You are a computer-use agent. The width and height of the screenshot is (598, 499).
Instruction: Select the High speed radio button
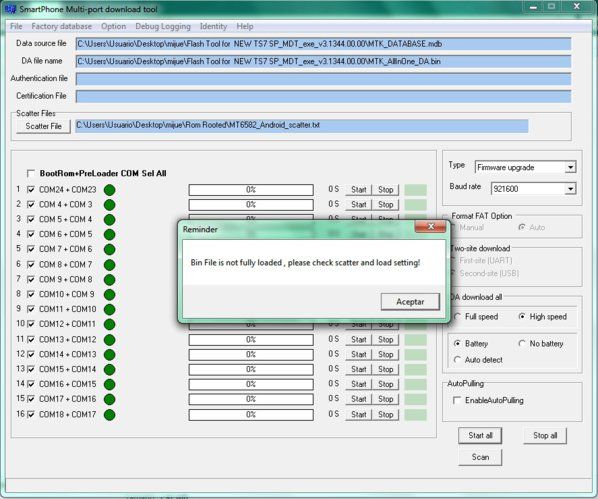coord(522,317)
